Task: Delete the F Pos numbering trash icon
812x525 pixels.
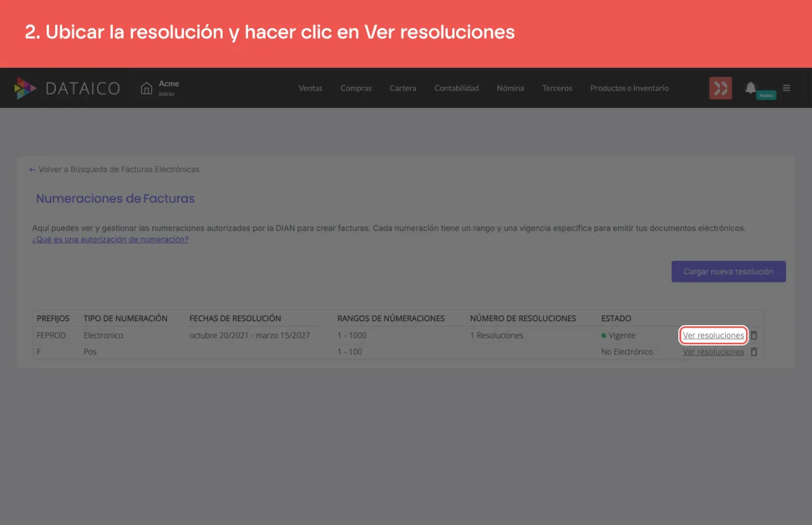Action: (x=754, y=352)
